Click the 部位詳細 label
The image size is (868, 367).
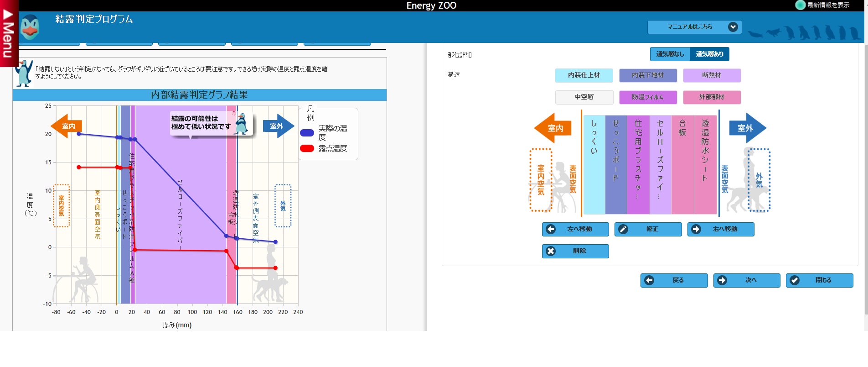(460, 55)
